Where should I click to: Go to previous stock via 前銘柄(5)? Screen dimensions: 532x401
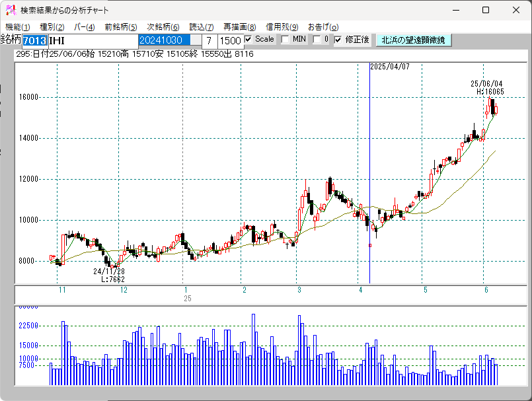[x=121, y=27]
